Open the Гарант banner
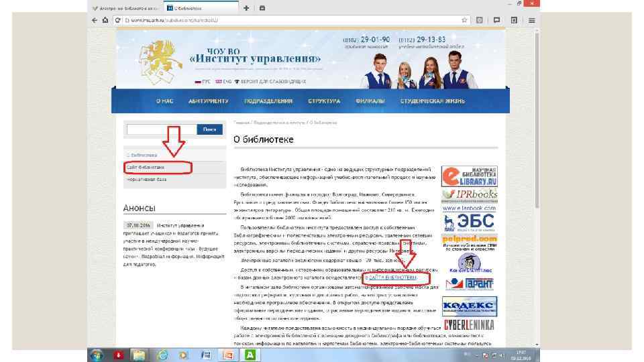Image resolution: width=644 pixels, height=362 pixels. 470,284
